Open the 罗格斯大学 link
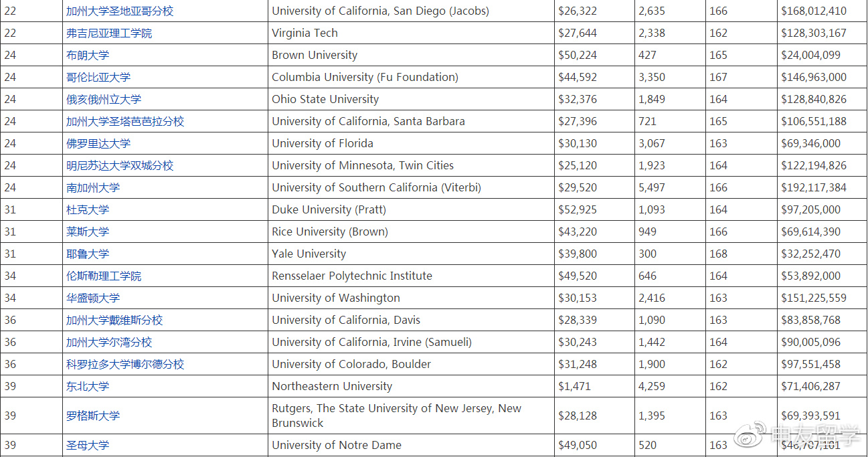 (93, 416)
